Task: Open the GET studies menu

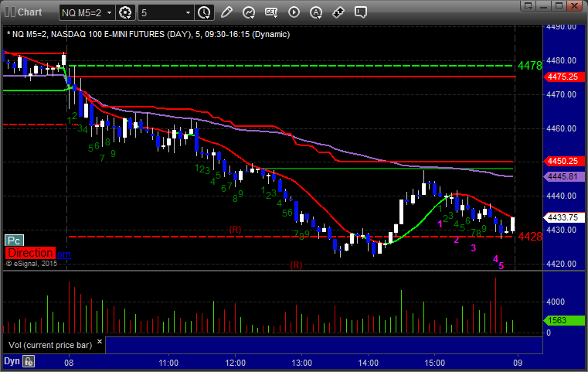Action: click(x=271, y=12)
